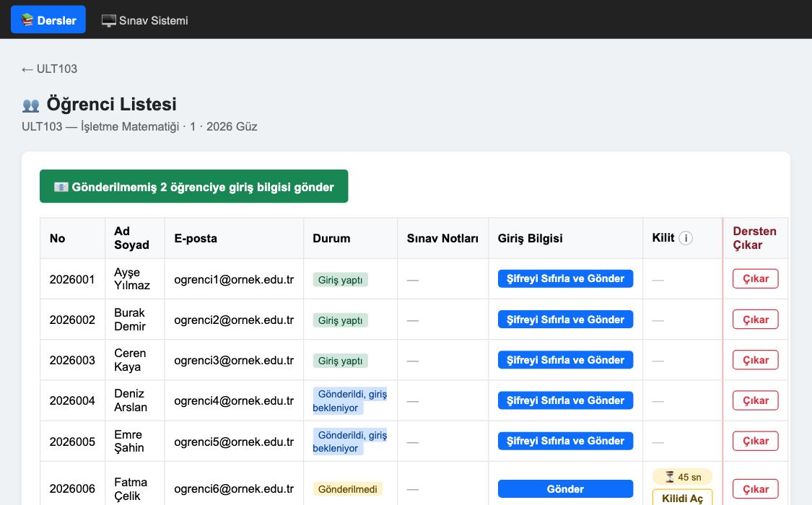Image resolution: width=812 pixels, height=505 pixels.
Task: Remove Emre Şahin with Çıkar
Action: coord(756,441)
